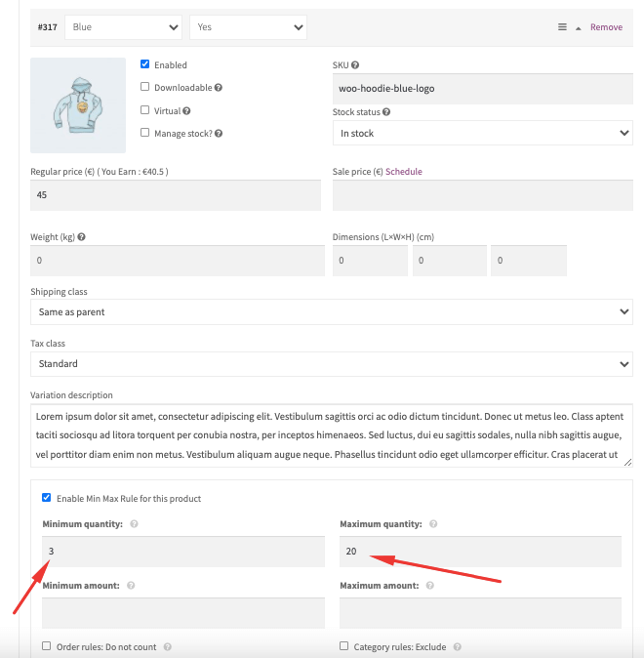This screenshot has width=644, height=658.
Task: Open the Tax class dropdown
Action: (x=332, y=364)
